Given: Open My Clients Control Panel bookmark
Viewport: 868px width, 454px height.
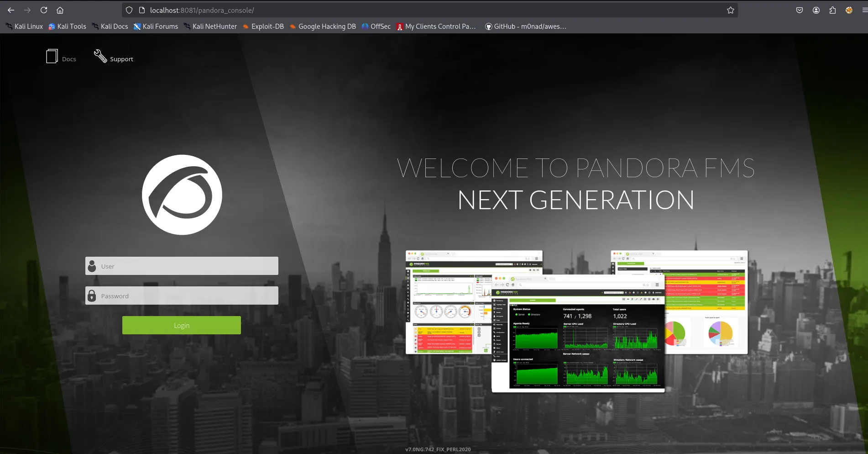Looking at the screenshot, I should [x=436, y=26].
